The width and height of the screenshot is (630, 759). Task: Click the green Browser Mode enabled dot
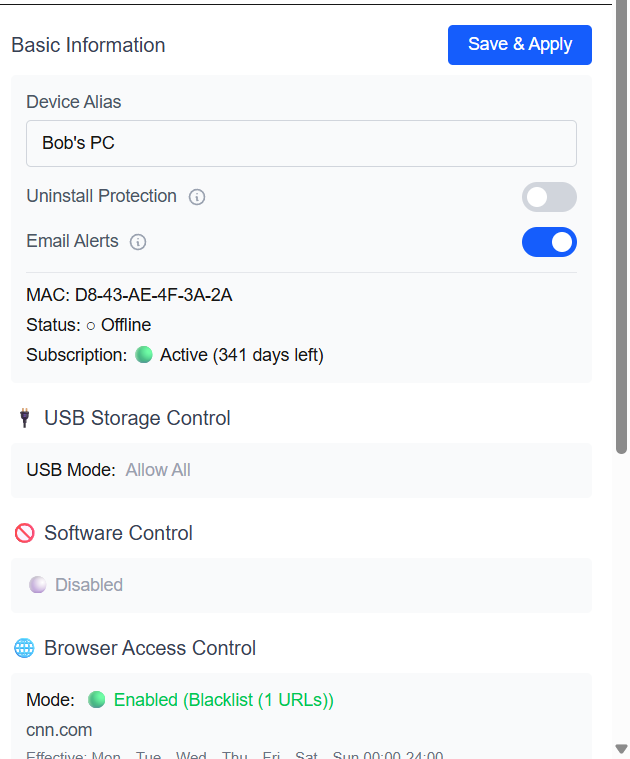click(97, 700)
